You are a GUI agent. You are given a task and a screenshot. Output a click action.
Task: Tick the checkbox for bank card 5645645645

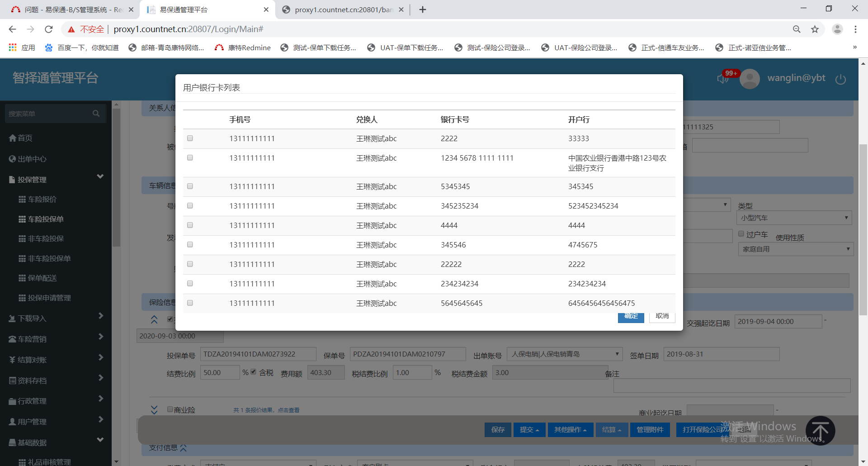pos(190,303)
